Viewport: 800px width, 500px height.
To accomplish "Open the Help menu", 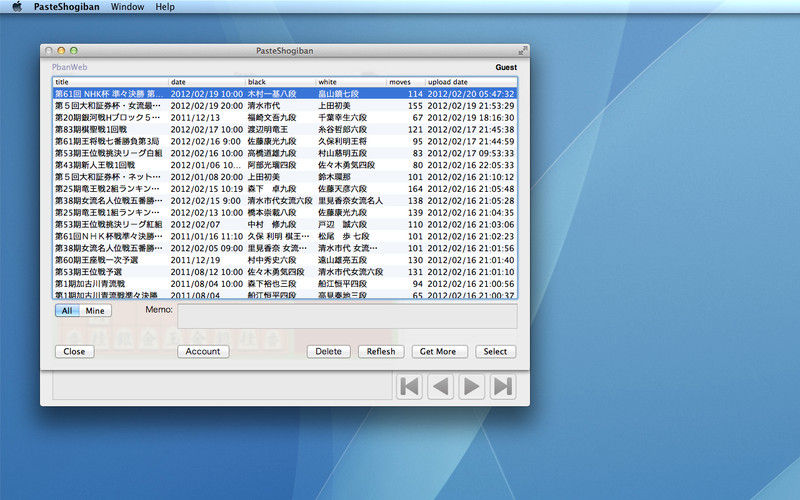I will pos(165,7).
